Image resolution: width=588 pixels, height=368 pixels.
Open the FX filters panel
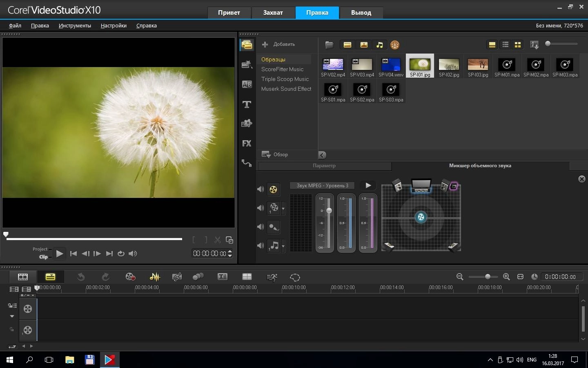tap(247, 143)
